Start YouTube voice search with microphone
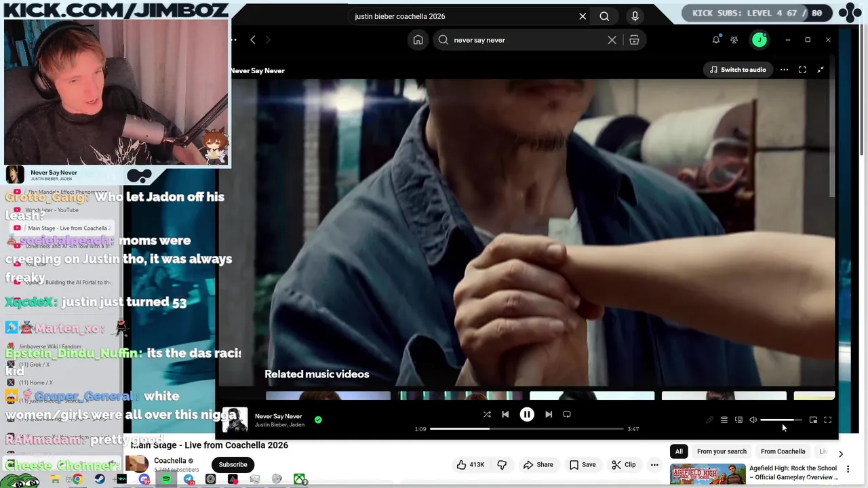The height and width of the screenshot is (488, 868). (x=635, y=16)
